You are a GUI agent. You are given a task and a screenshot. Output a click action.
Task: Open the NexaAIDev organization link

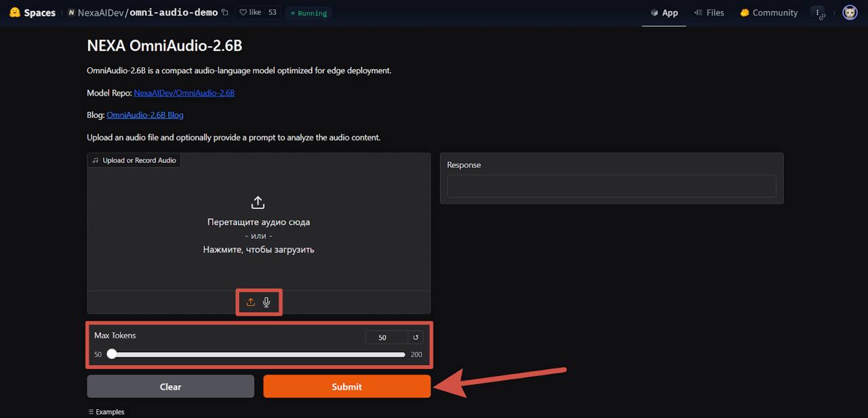point(101,12)
